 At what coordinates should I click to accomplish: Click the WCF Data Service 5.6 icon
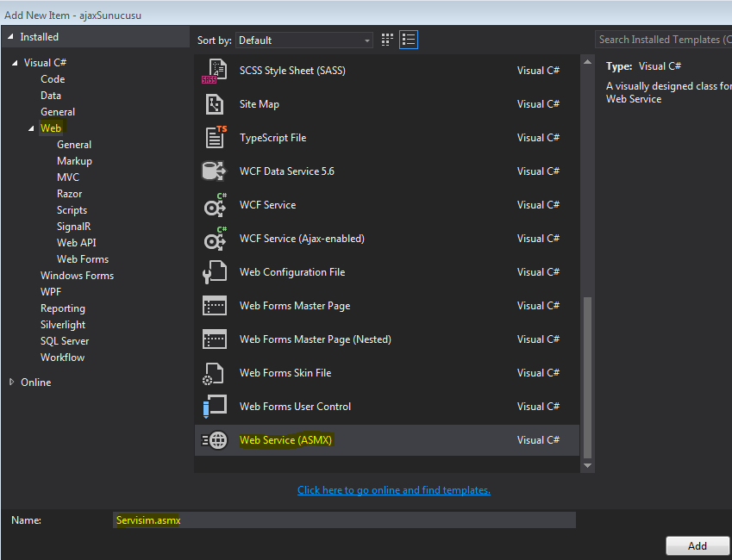pyautogui.click(x=214, y=171)
